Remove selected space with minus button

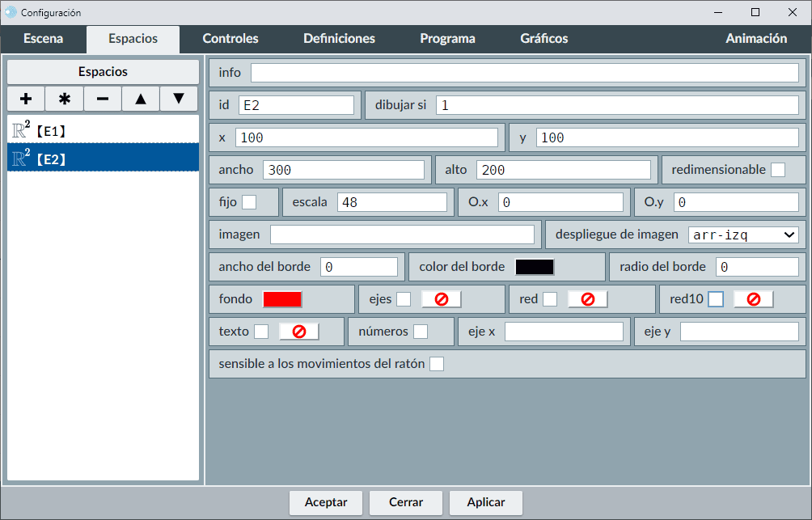point(103,99)
